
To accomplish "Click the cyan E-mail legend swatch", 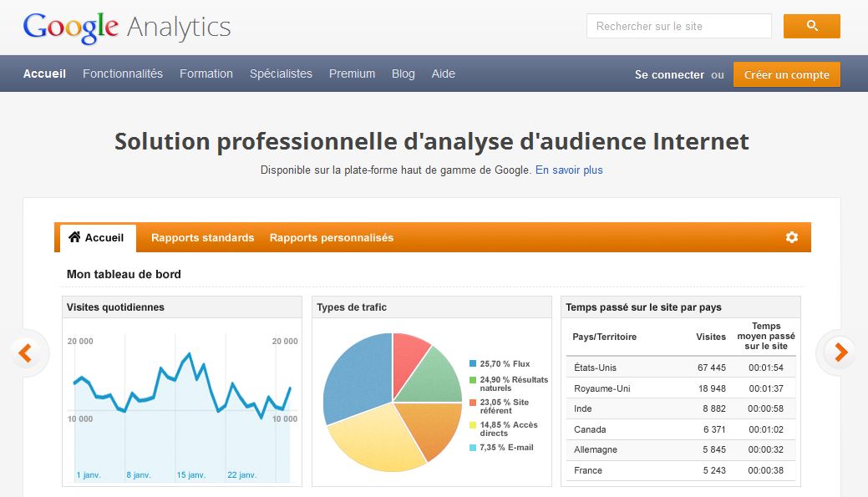I will coord(473,447).
